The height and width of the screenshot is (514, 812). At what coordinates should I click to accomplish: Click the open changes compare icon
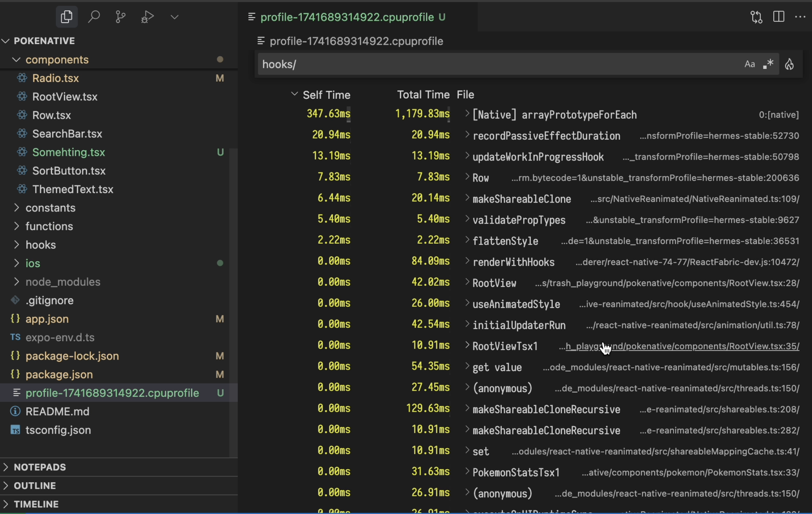point(756,17)
